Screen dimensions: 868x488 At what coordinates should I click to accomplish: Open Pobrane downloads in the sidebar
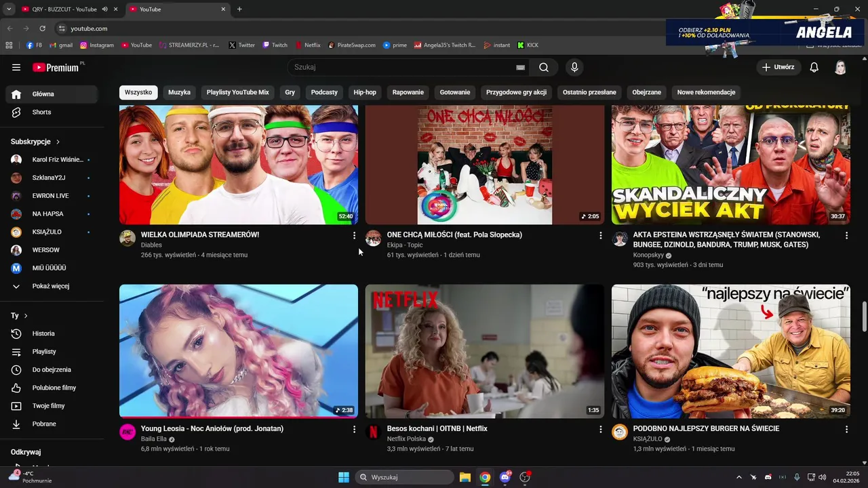click(52, 424)
